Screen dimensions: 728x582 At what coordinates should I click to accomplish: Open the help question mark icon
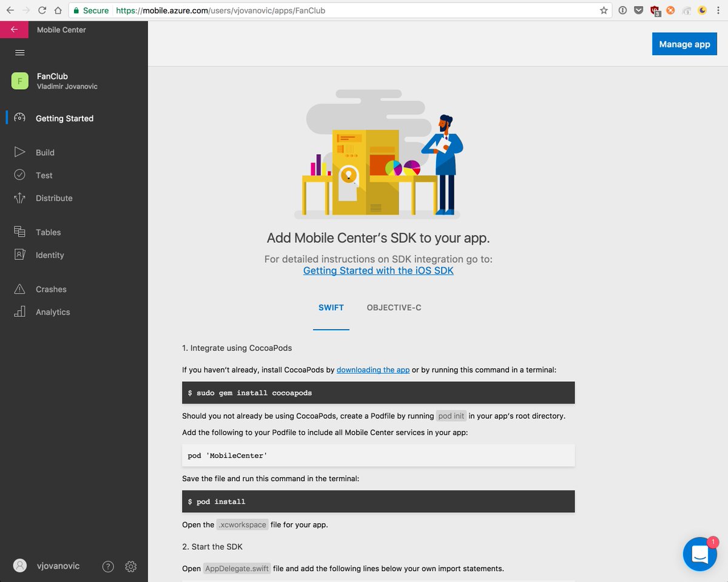[108, 566]
